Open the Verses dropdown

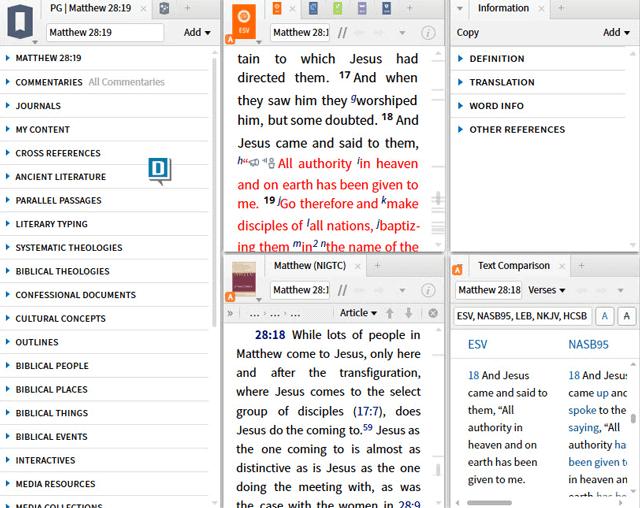pyautogui.click(x=547, y=290)
